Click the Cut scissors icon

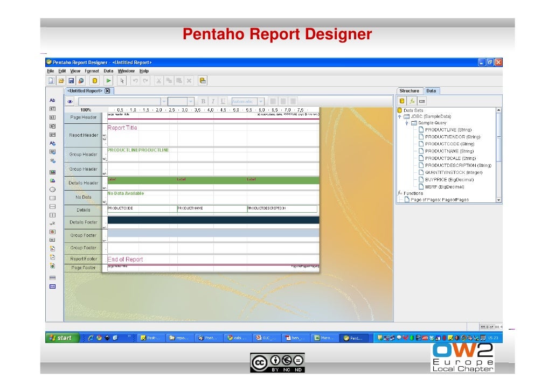point(158,81)
